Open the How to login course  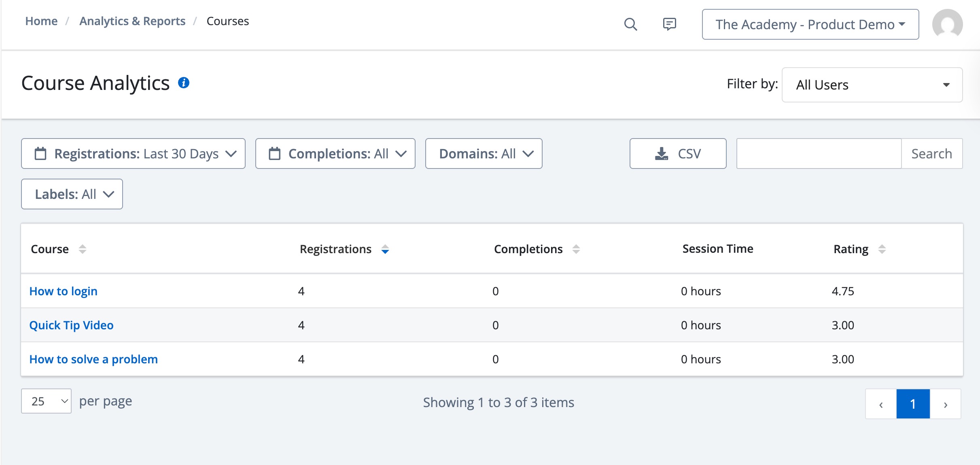[64, 291]
